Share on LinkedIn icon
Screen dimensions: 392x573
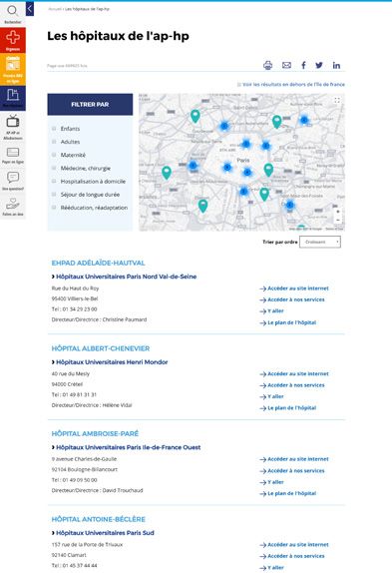click(336, 65)
